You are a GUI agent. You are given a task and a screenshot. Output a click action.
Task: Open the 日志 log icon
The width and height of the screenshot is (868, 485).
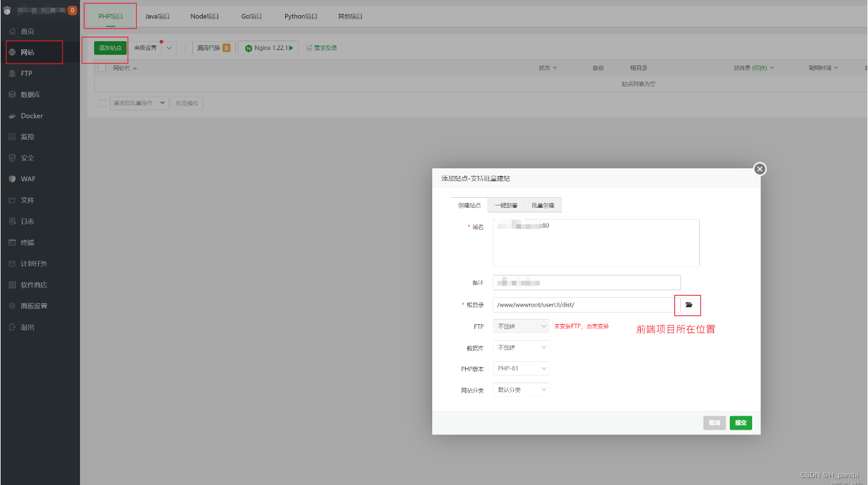coord(12,221)
